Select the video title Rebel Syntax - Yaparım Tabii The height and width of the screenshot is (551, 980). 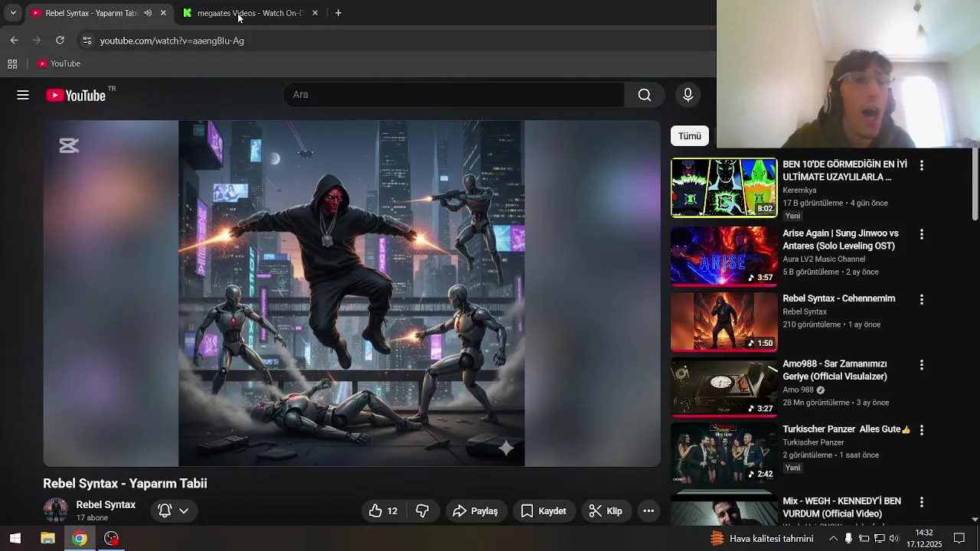[x=125, y=484]
